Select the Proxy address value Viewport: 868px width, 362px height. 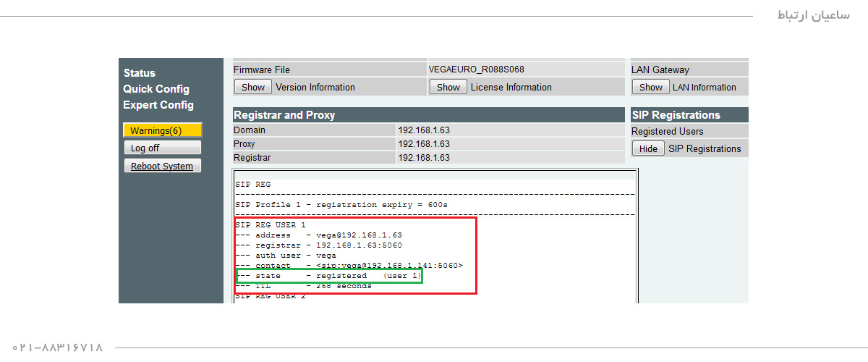424,144
